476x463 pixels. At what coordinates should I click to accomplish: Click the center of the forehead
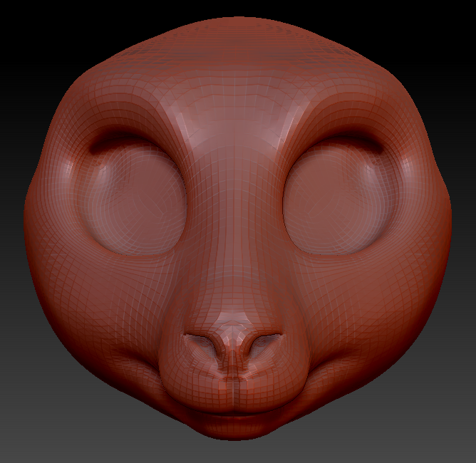point(235,100)
